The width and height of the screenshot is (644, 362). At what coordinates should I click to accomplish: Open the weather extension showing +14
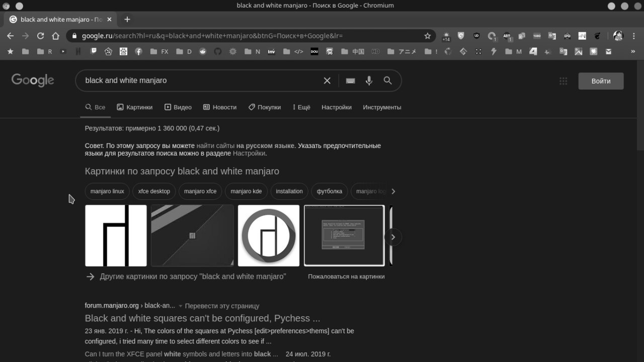point(446,36)
